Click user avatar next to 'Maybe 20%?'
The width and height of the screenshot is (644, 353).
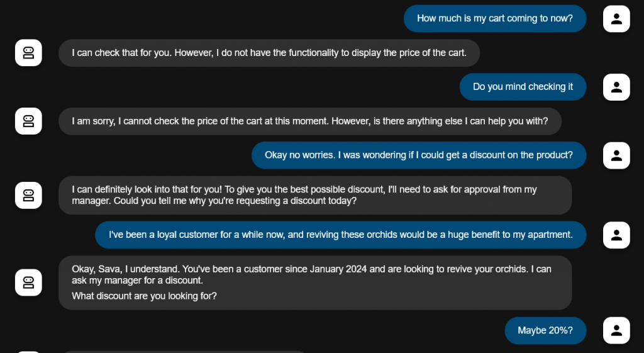pos(616,330)
